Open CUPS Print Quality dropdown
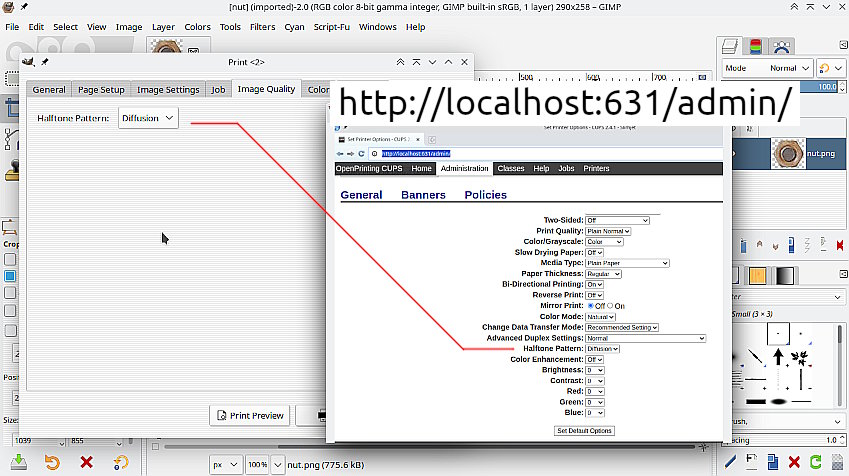This screenshot has width=849, height=476. click(x=608, y=231)
